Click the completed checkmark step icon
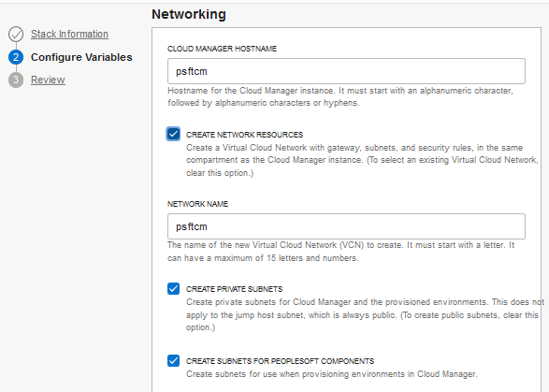Image resolution: width=549 pixels, height=392 pixels. click(x=16, y=34)
